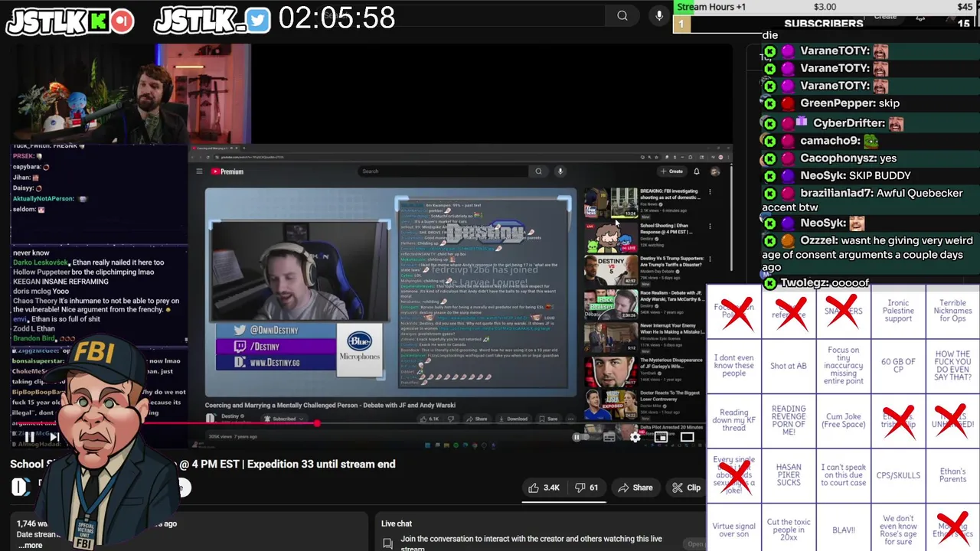
Task: Toggle subtitles in outer player
Action: point(609,438)
